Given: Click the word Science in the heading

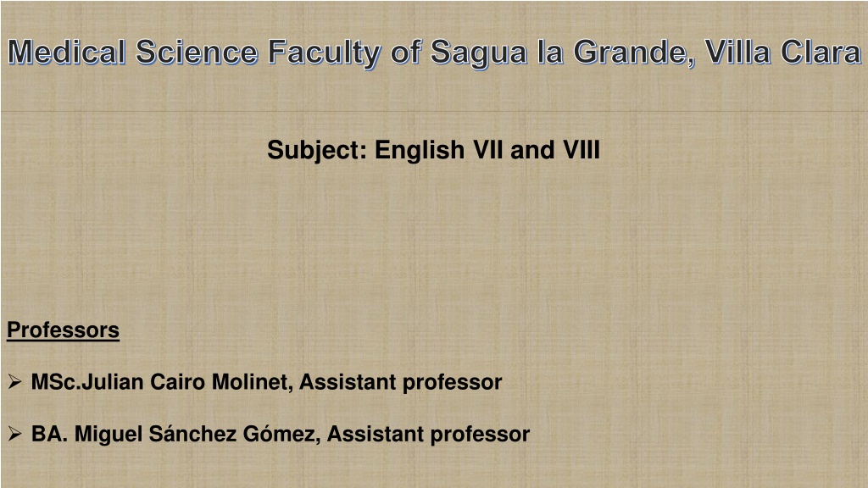Looking at the screenshot, I should (x=197, y=53).
